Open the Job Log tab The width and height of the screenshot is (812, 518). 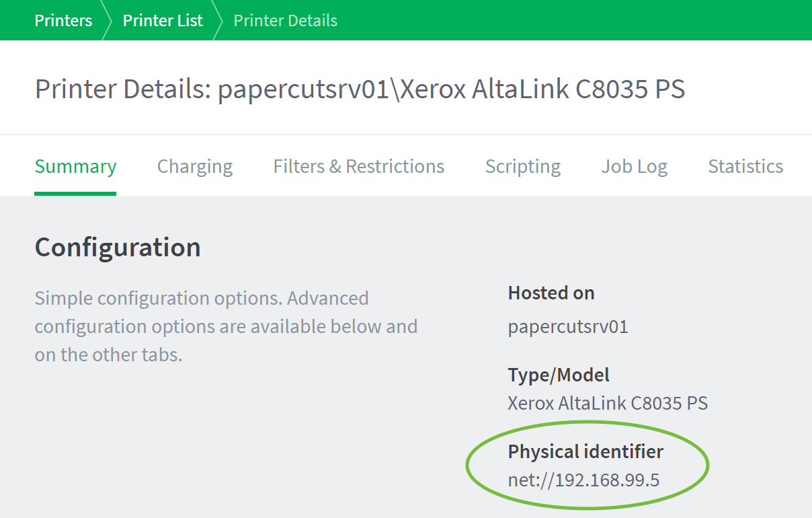634,166
